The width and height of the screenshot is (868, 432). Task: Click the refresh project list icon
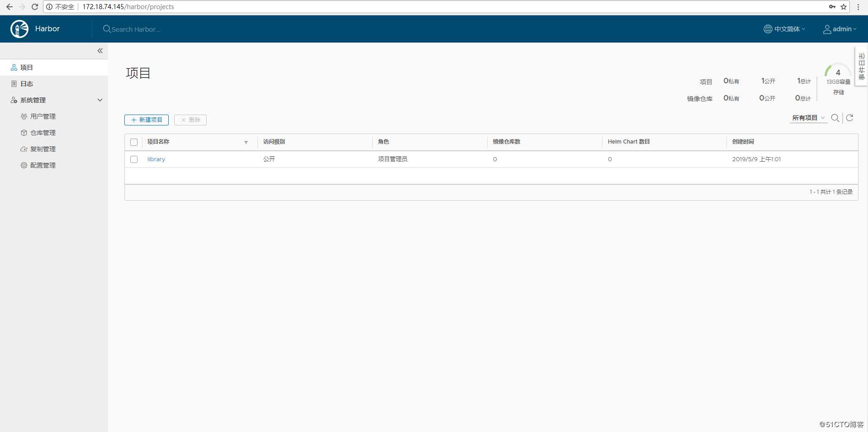tap(850, 118)
